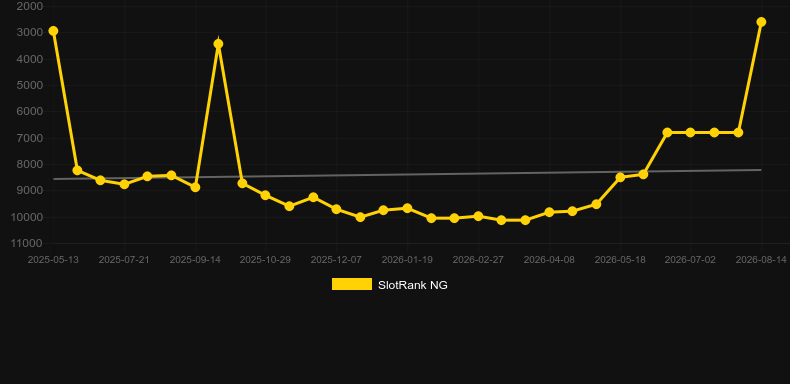Select the data point at 2025-07-21
The width and height of the screenshot is (790, 384).
click(124, 184)
